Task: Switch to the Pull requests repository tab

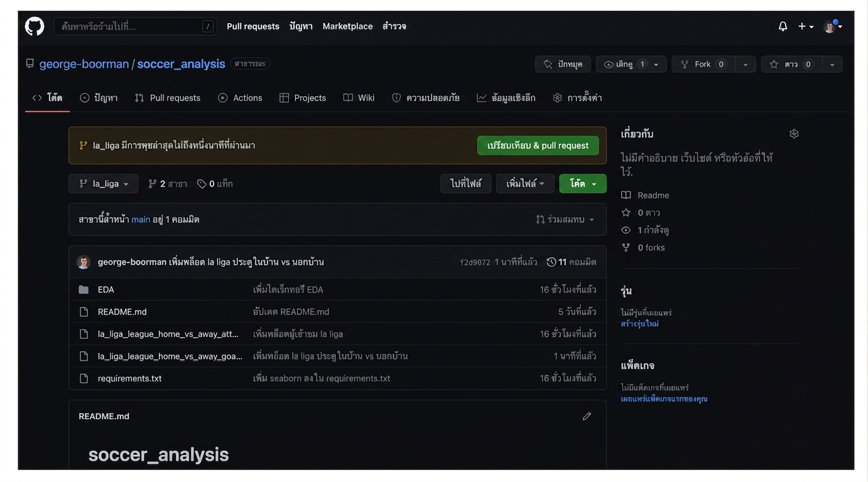Action: click(x=168, y=98)
